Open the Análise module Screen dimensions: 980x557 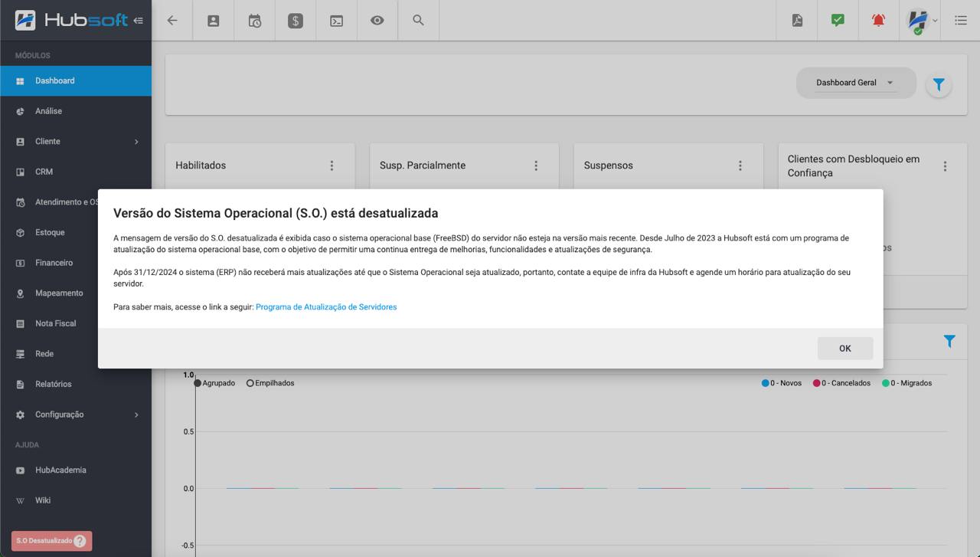click(76, 111)
